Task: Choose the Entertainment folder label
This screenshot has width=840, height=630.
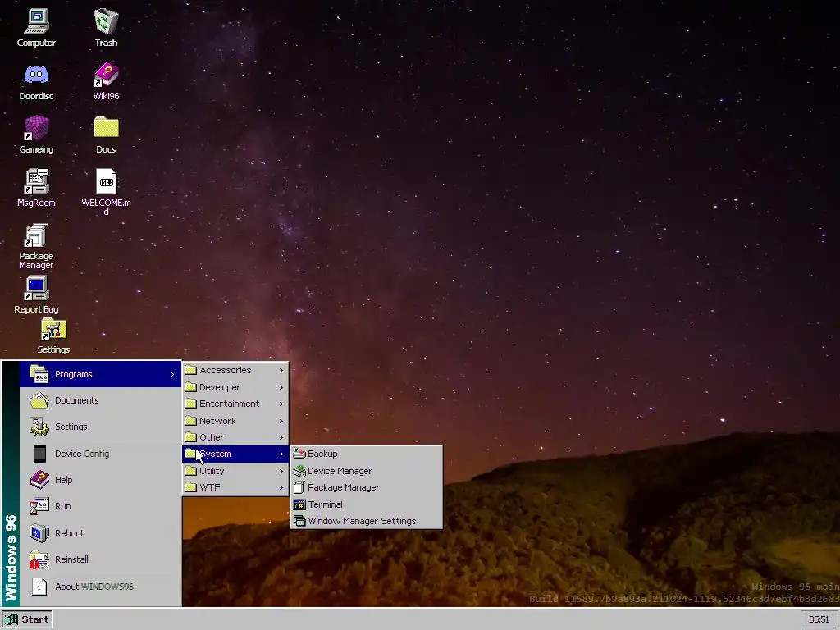Action: 230,404
